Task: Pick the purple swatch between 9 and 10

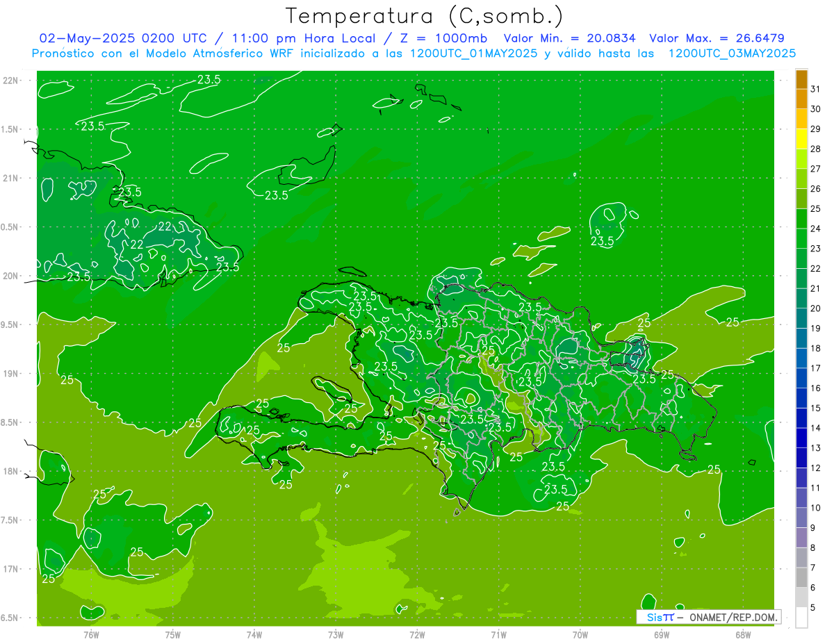Action: 801,518
